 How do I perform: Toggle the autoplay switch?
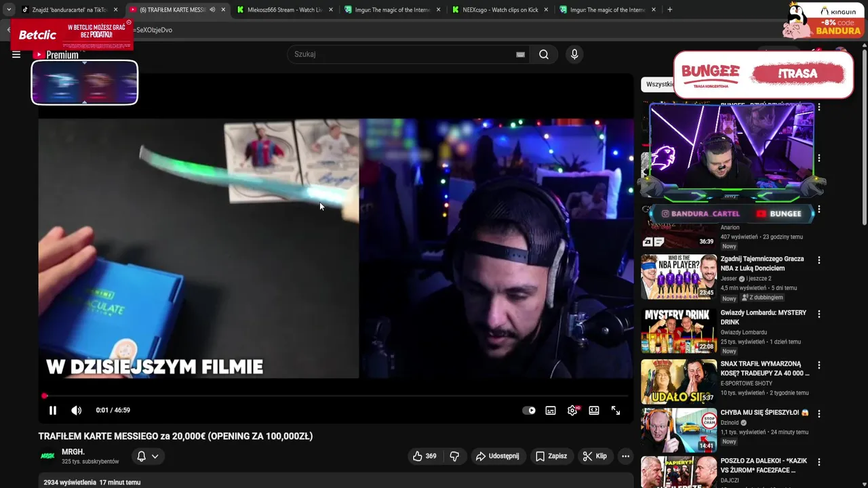point(529,410)
